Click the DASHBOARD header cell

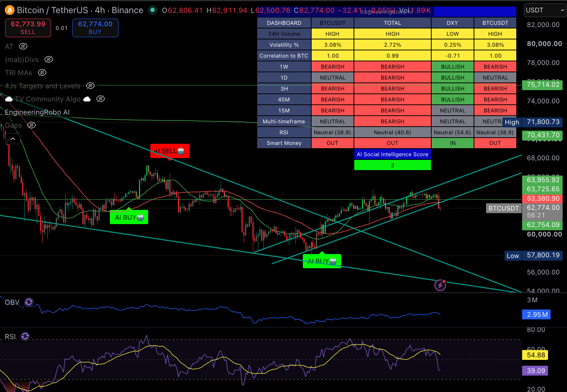(284, 23)
